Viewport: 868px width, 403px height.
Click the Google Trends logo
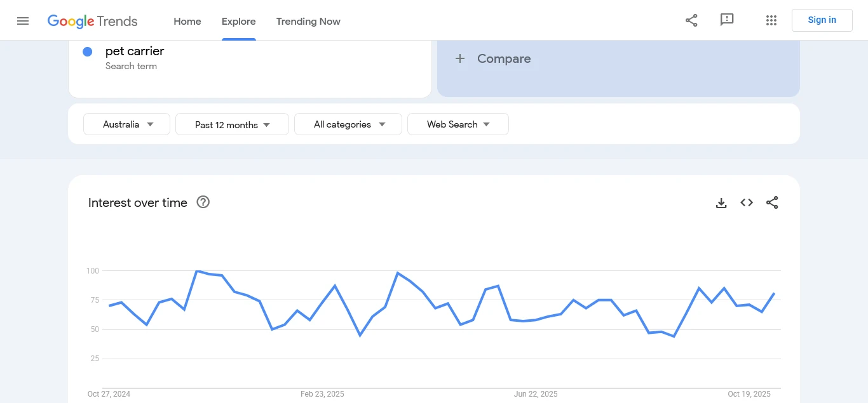coord(93,21)
